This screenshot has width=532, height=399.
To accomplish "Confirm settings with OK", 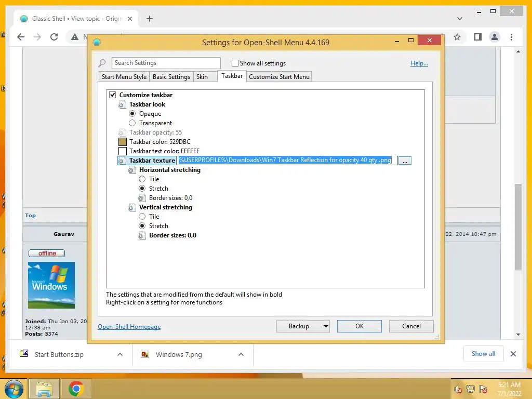I will tap(360, 326).
